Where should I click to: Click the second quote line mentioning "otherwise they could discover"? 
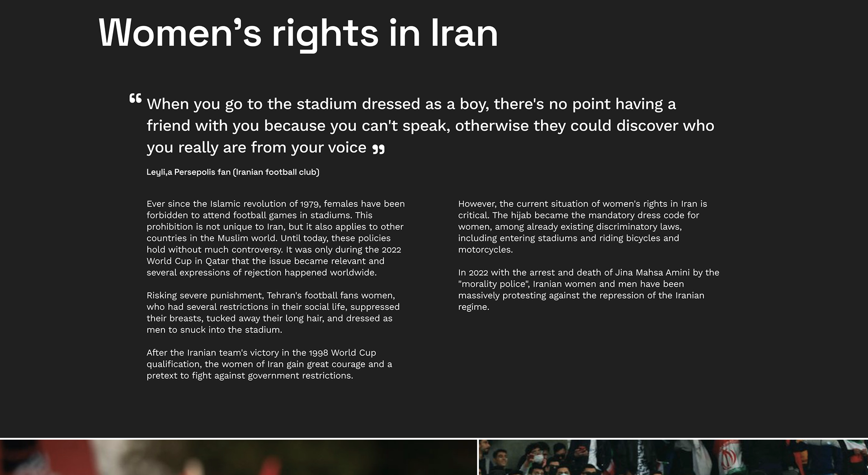(430, 126)
